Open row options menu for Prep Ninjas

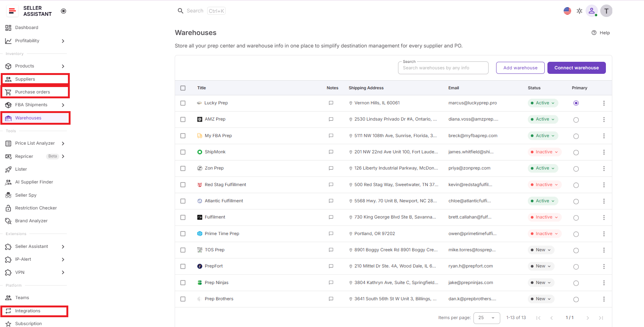pyautogui.click(x=604, y=283)
